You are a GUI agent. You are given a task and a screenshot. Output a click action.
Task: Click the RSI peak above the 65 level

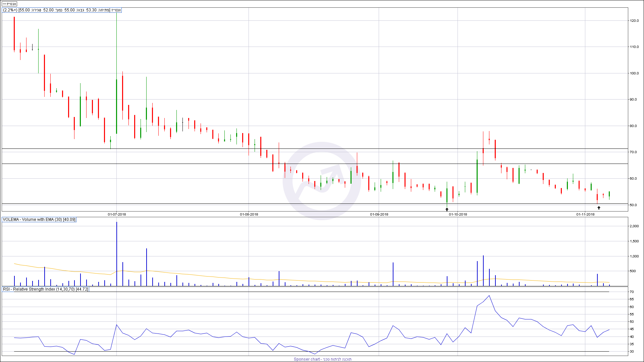tap(489, 296)
